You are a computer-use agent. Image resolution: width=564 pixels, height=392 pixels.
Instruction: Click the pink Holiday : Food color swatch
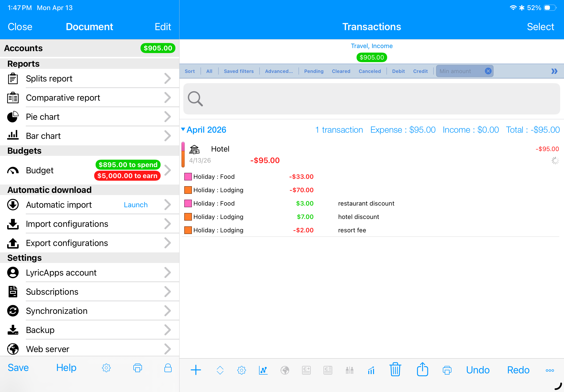point(188,177)
